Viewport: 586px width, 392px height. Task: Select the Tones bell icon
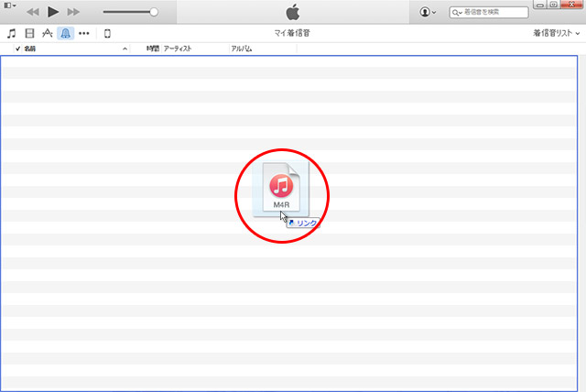coord(66,33)
